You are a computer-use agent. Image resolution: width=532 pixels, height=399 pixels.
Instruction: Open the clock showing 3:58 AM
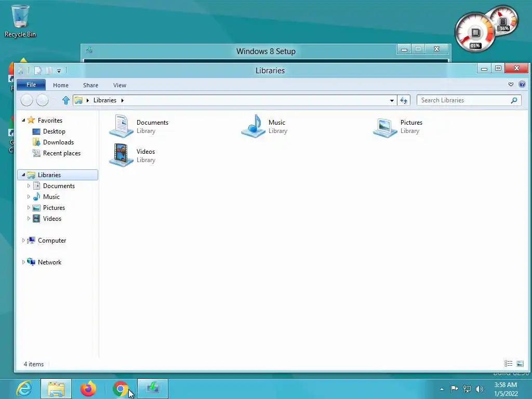[506, 389]
